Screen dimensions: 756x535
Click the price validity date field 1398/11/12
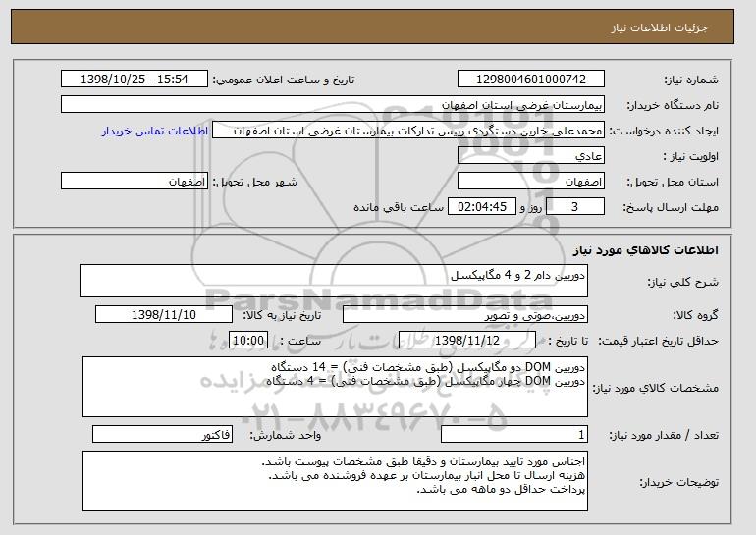(467, 341)
